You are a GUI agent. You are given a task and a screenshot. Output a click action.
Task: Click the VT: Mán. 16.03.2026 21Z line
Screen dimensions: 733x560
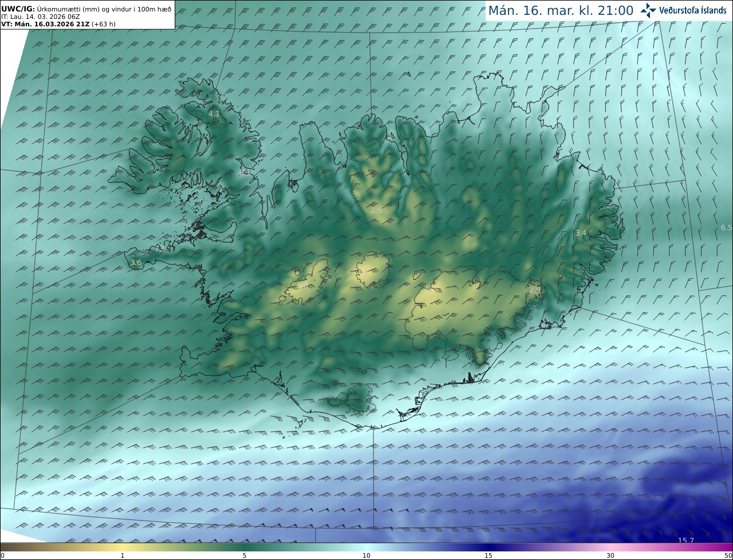(x=58, y=24)
